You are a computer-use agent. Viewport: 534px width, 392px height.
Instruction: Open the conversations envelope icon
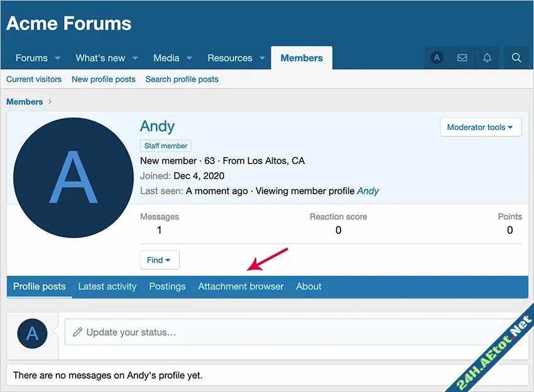coord(462,57)
